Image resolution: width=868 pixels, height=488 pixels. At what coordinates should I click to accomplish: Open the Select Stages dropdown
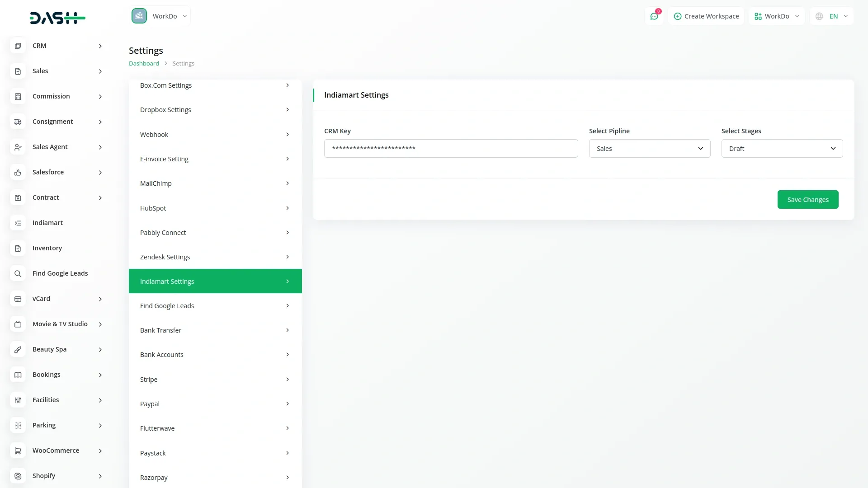point(782,149)
